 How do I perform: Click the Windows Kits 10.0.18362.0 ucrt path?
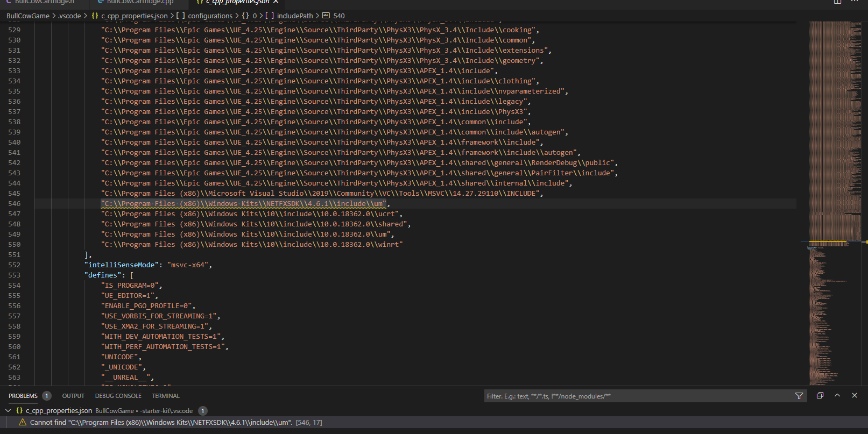coord(250,214)
